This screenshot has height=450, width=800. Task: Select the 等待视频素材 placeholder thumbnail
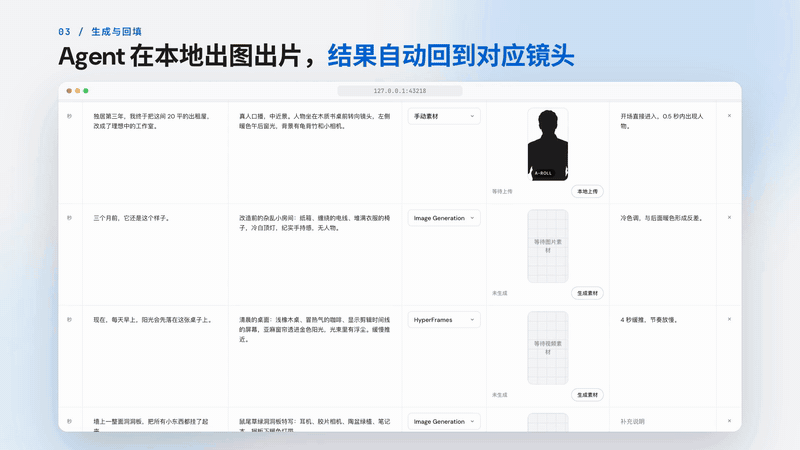(x=547, y=348)
